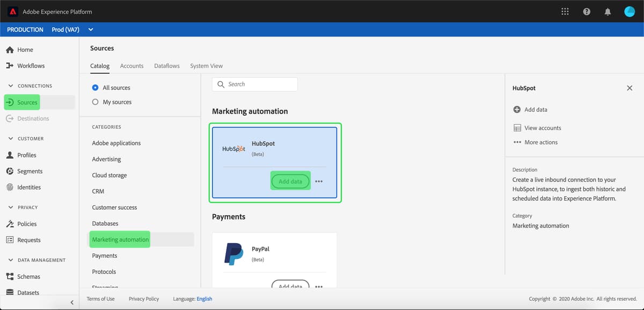Click Add data on the HubSpot card
Image resolution: width=644 pixels, height=310 pixels.
290,181
